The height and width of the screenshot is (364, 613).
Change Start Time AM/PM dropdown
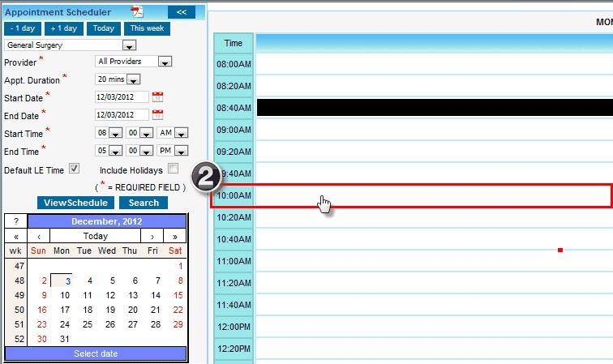[x=181, y=133]
